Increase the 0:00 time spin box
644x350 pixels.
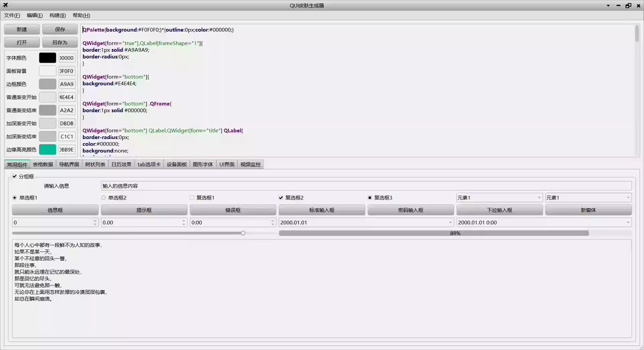tap(273, 220)
